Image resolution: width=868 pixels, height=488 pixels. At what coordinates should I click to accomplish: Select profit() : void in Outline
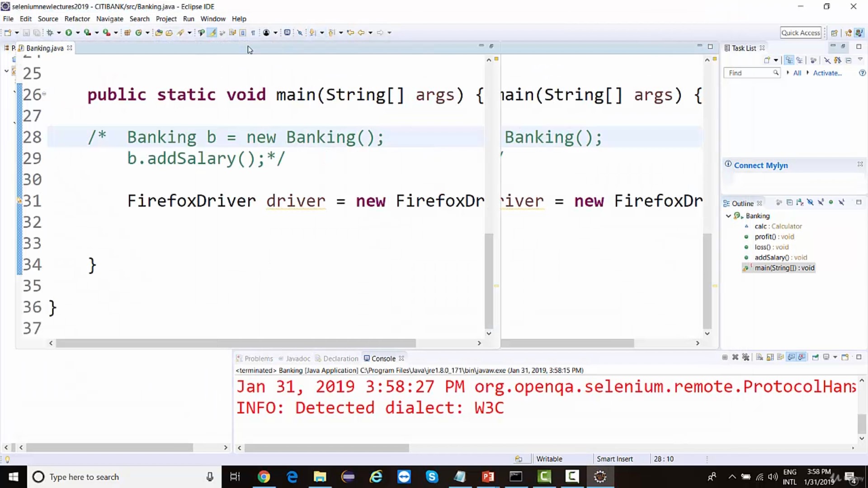pos(774,237)
